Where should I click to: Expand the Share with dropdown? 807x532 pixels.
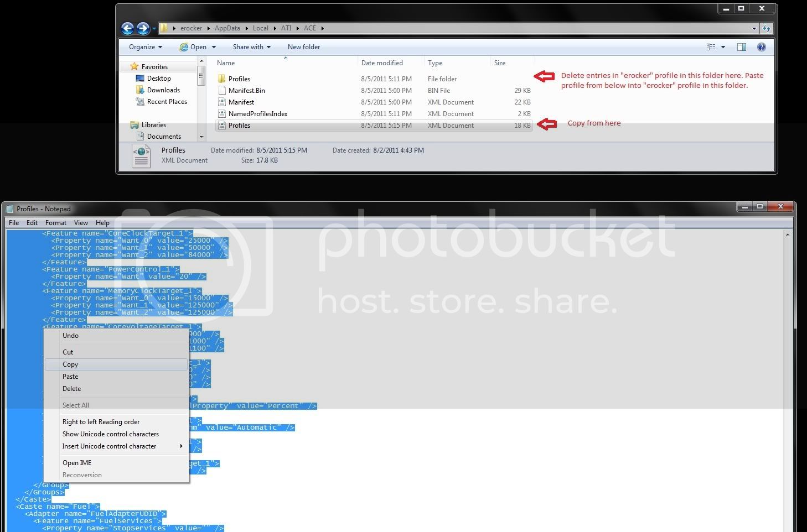point(252,47)
